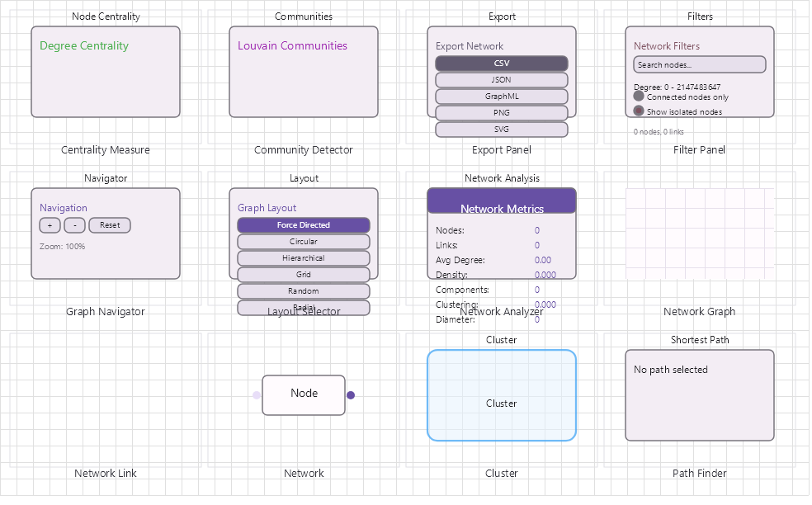Click the Network Metrics header
Image resolution: width=812 pixels, height=505 pixels.
[x=501, y=201]
